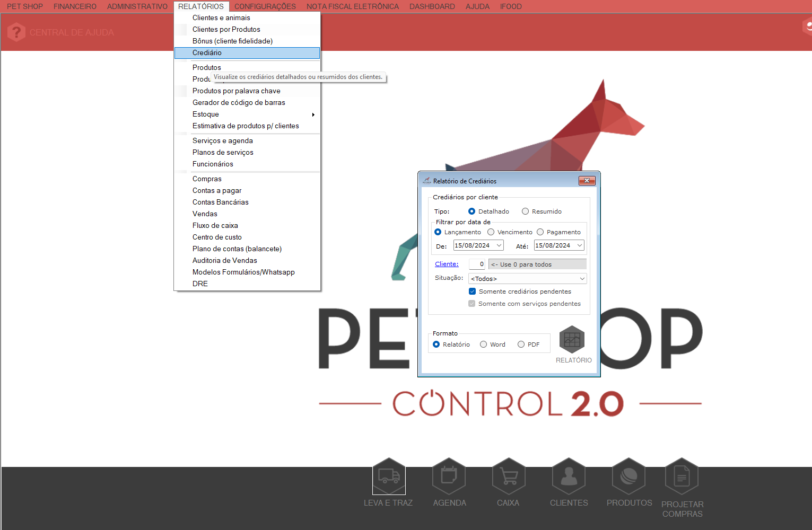Choose the Crediário menu entry
The image size is (812, 530).
coord(247,53)
